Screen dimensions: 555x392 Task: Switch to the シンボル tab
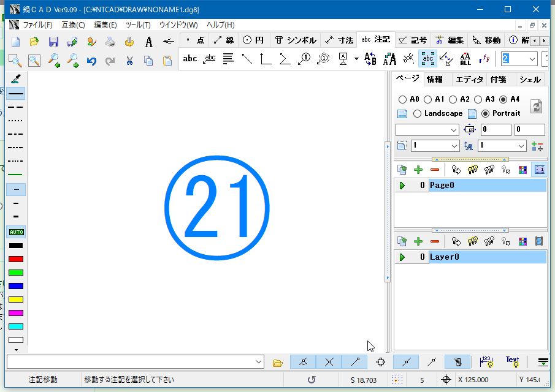click(x=296, y=40)
